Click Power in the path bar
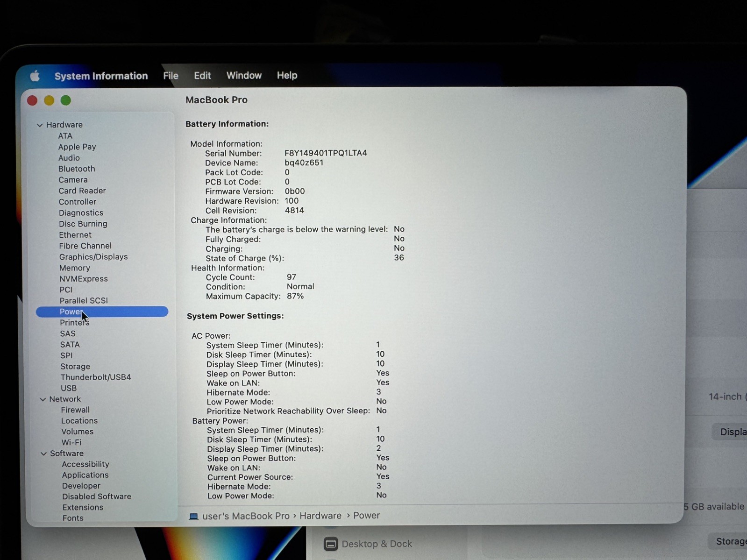Screen dimensions: 747x560 click(366, 516)
